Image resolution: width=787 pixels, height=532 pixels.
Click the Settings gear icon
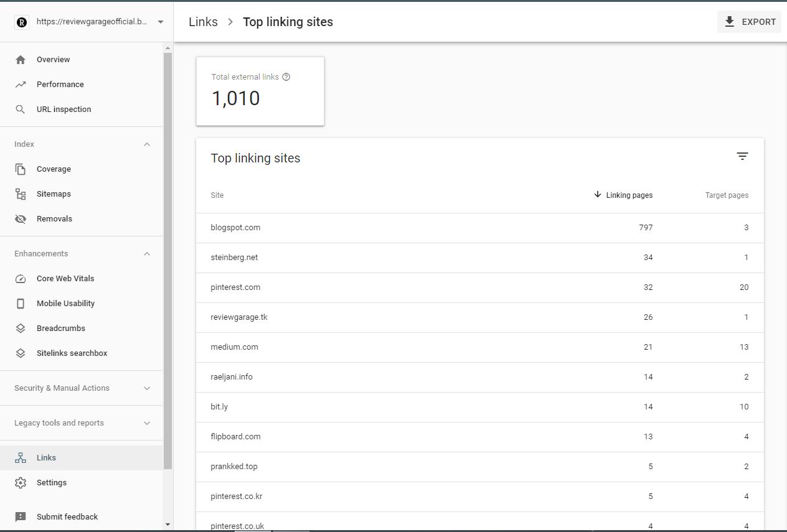click(21, 483)
